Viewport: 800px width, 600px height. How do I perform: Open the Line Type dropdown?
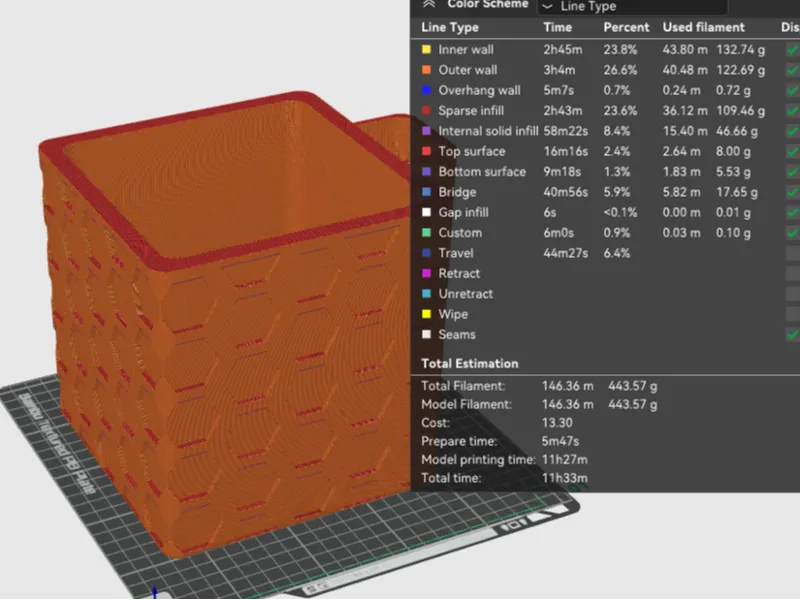click(x=632, y=6)
